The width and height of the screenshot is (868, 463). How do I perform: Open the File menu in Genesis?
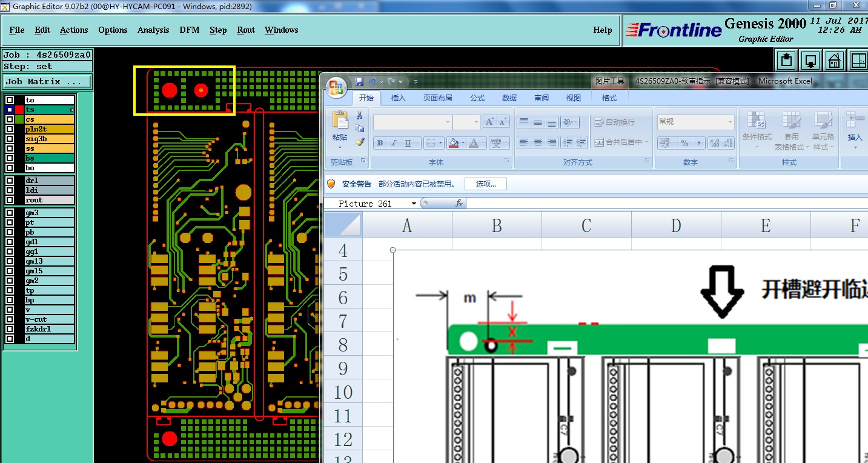click(x=17, y=30)
